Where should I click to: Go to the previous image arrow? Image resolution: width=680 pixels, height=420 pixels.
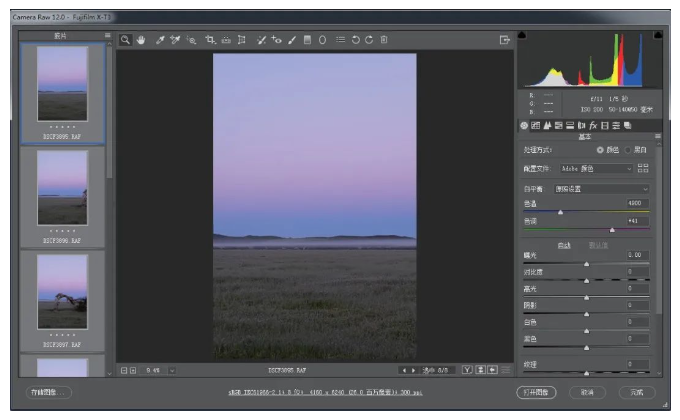point(404,371)
